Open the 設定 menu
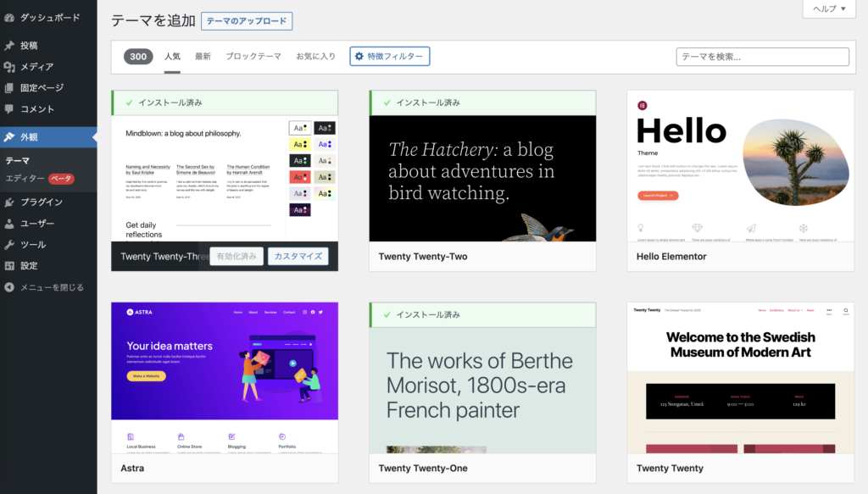The width and height of the screenshot is (868, 494). pyautogui.click(x=48, y=265)
